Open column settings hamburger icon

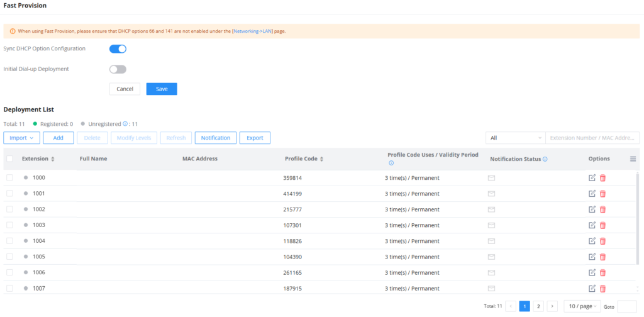click(633, 159)
